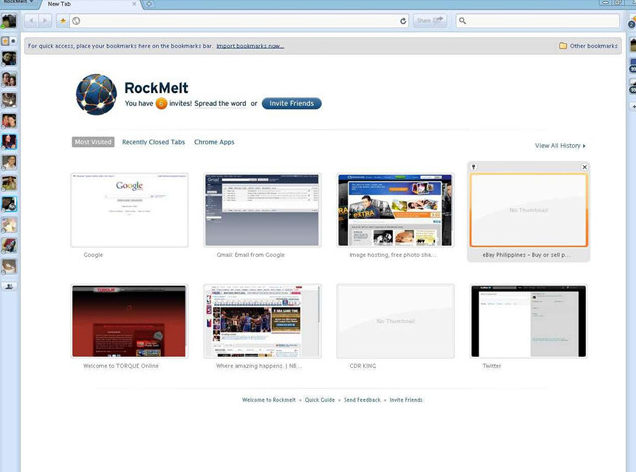Toggle the favorite friends star filter
The height and width of the screenshot is (472, 636).
[x=5, y=41]
